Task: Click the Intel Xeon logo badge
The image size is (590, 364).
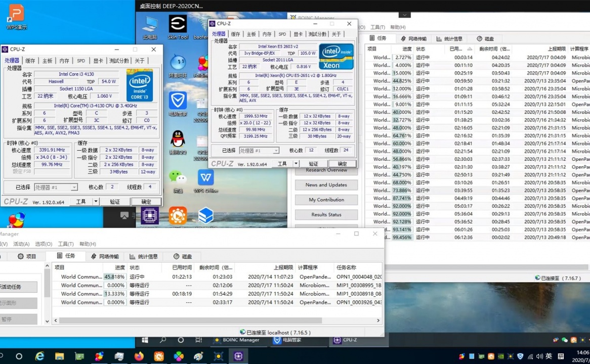Action: pos(336,57)
